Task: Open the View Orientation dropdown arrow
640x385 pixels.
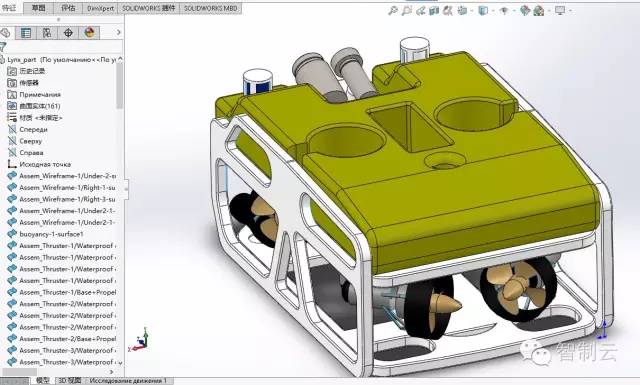Action: point(471,11)
